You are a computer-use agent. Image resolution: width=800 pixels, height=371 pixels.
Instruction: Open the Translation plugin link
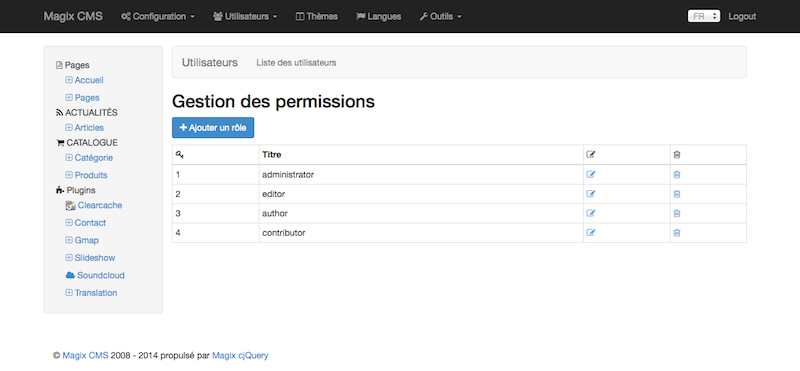click(x=96, y=292)
